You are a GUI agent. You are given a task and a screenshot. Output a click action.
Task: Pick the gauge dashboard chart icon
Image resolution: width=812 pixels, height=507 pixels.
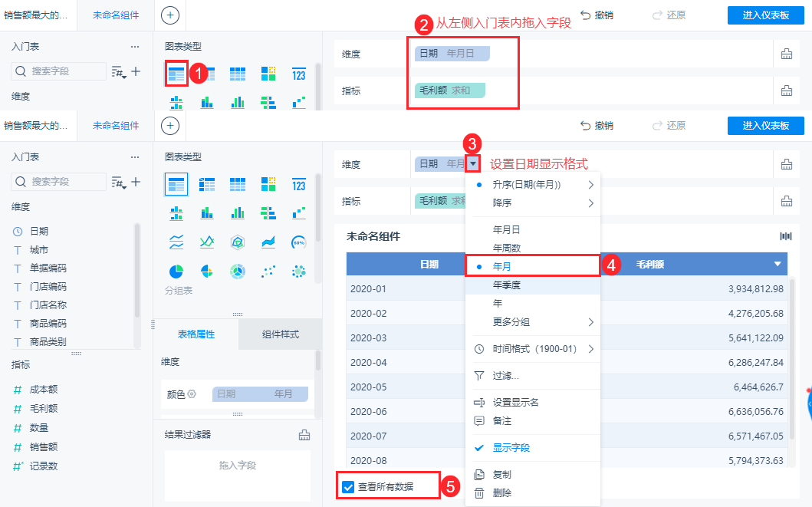299,242
